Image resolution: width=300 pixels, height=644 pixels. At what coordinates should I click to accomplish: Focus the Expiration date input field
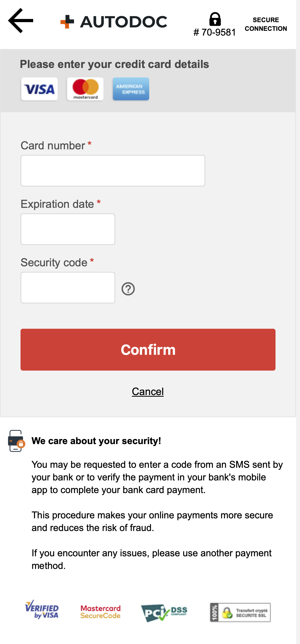click(x=68, y=229)
